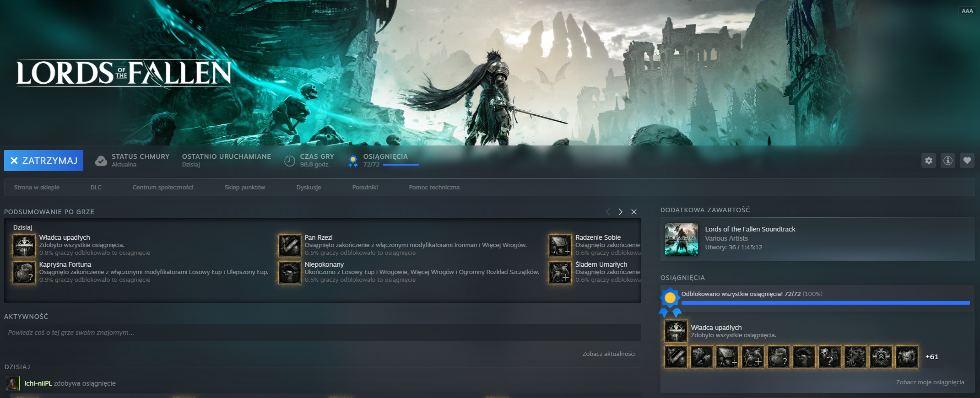Click Various Artists text
980x398 pixels.
point(726,238)
